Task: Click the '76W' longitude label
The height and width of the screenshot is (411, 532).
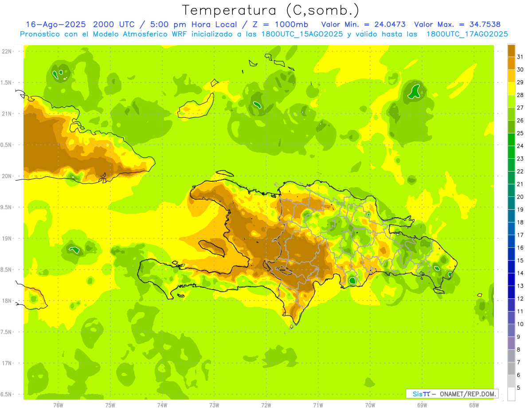Action: (58, 405)
